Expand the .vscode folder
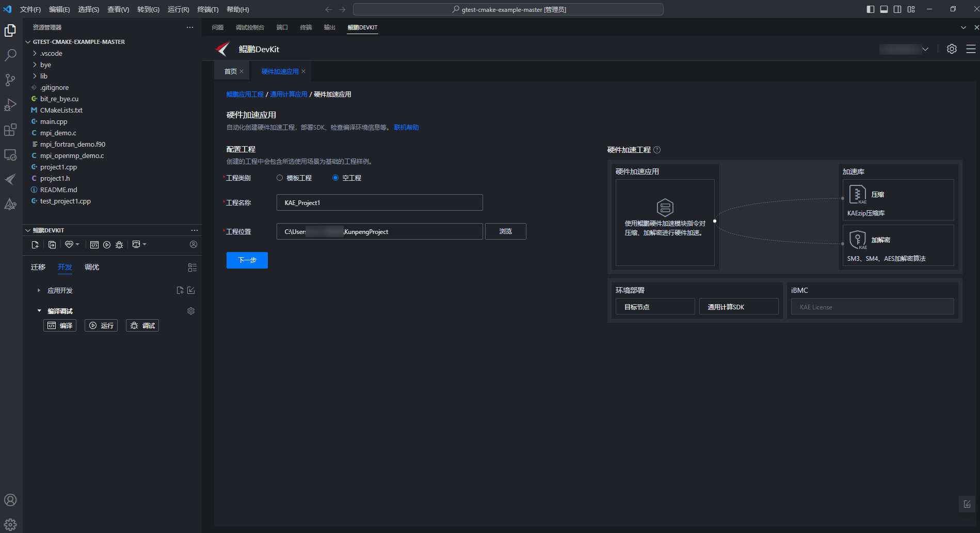Screen dimensions: 980x533 pyautogui.click(x=35, y=53)
